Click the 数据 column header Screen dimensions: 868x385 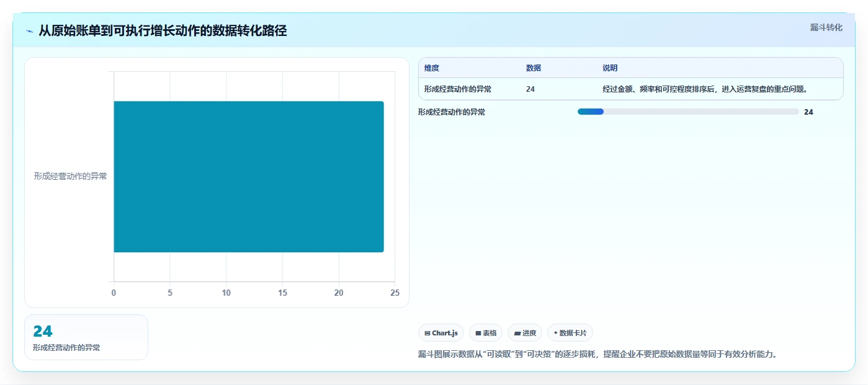pos(534,68)
